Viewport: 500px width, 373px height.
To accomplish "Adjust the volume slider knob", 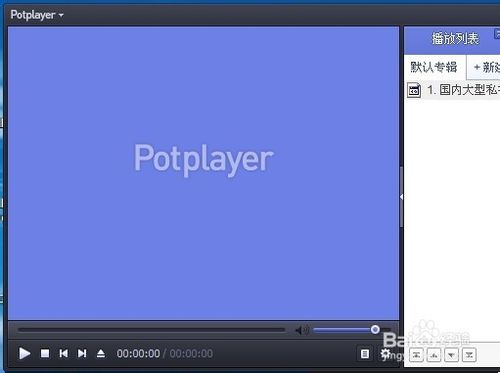I will pos(375,330).
